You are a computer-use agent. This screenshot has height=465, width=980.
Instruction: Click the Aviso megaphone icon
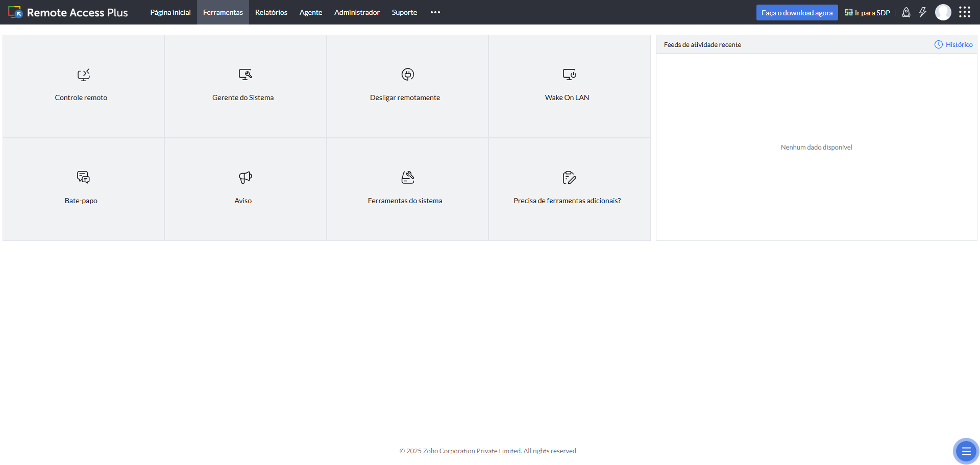[245, 177]
